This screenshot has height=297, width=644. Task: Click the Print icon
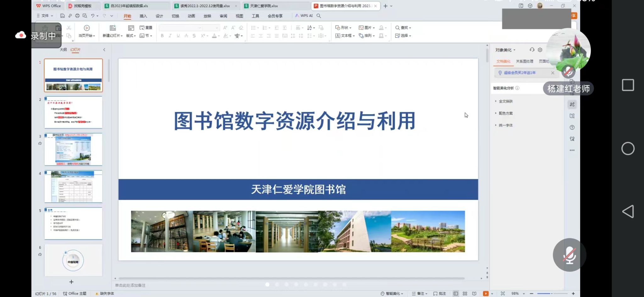[77, 16]
